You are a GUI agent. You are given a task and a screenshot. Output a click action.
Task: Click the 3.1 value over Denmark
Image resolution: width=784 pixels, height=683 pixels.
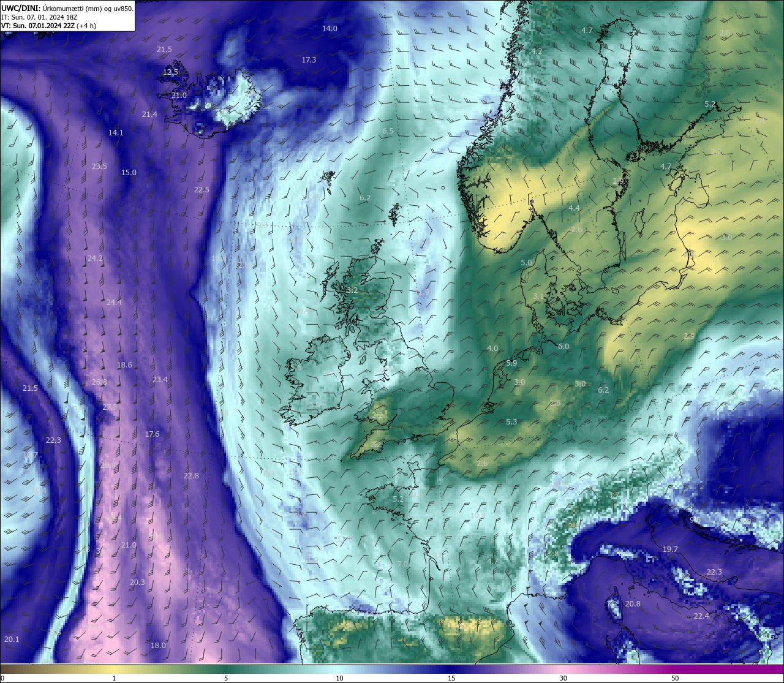(x=538, y=296)
